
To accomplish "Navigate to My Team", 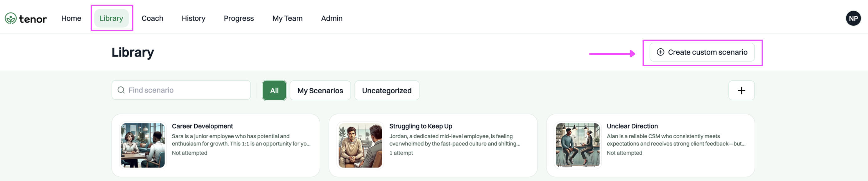I will coord(287,18).
